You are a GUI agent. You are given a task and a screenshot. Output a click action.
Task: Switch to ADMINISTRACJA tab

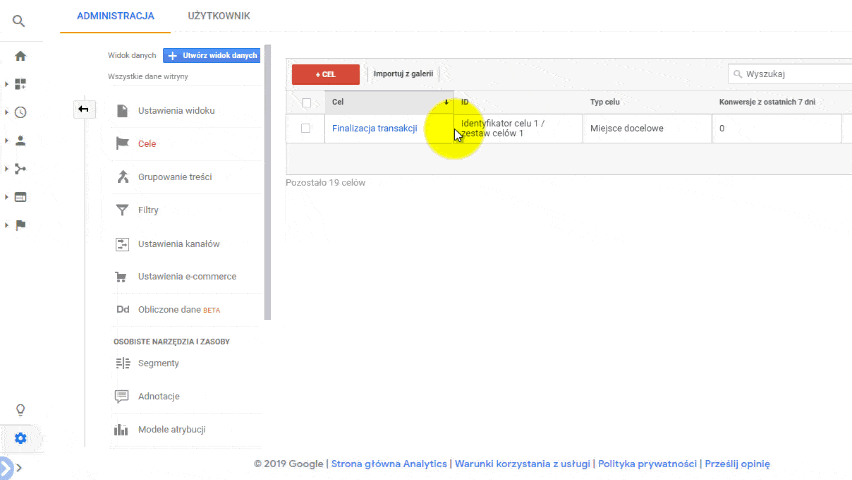[x=115, y=16]
